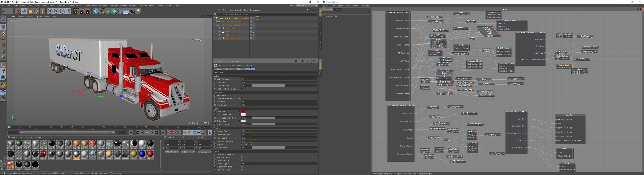Screen dimensions: 644x175
Task: Click the object search string field
Action: pyautogui.click(x=267, y=14)
